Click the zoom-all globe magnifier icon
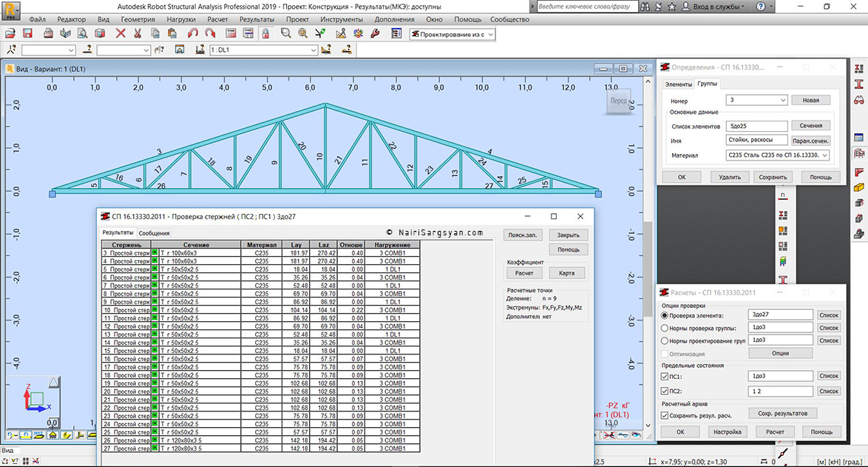 pos(303,34)
